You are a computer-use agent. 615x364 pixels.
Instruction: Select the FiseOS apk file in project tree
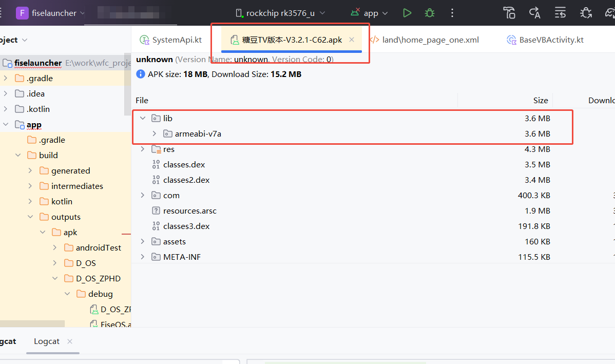[x=110, y=324]
